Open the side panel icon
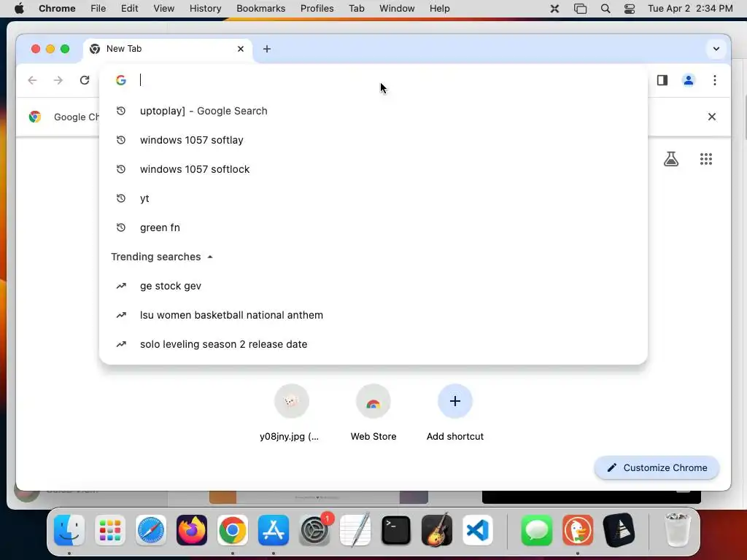This screenshot has height=560, width=747. [x=662, y=80]
